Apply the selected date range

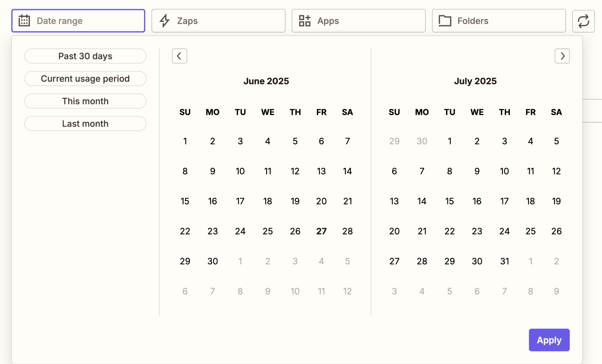coord(549,340)
